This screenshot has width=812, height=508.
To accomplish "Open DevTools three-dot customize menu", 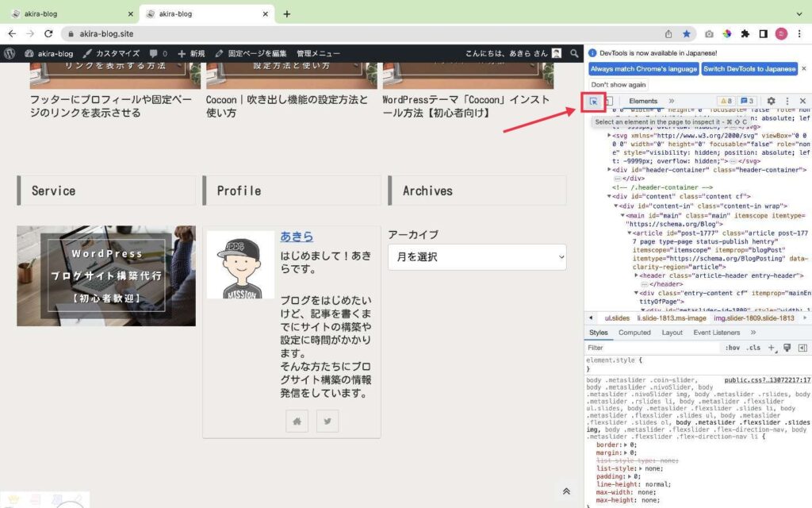I will pos(787,101).
